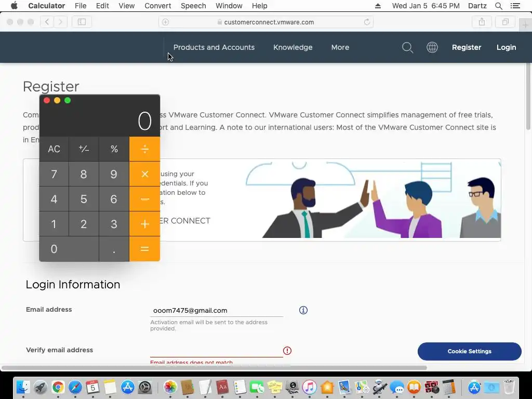Open the Help menu
Viewport: 532px width, 399px height.
[x=260, y=6]
